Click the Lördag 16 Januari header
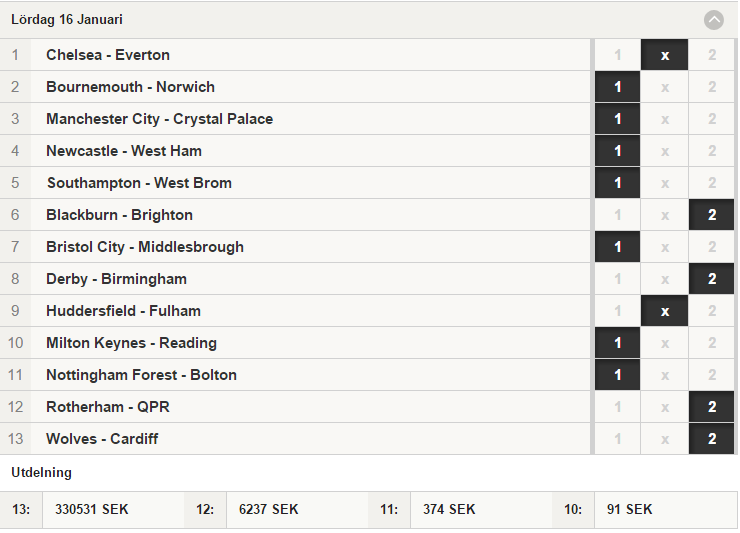Screen dimensions: 740x533 click(x=369, y=20)
